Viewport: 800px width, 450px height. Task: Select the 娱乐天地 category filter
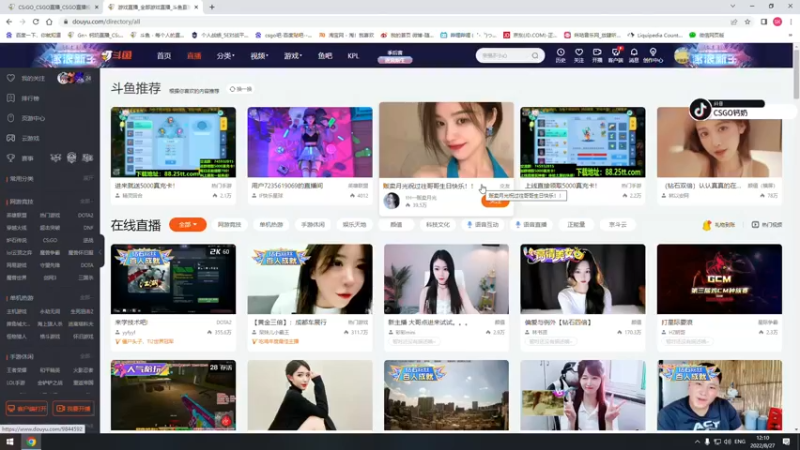point(355,224)
